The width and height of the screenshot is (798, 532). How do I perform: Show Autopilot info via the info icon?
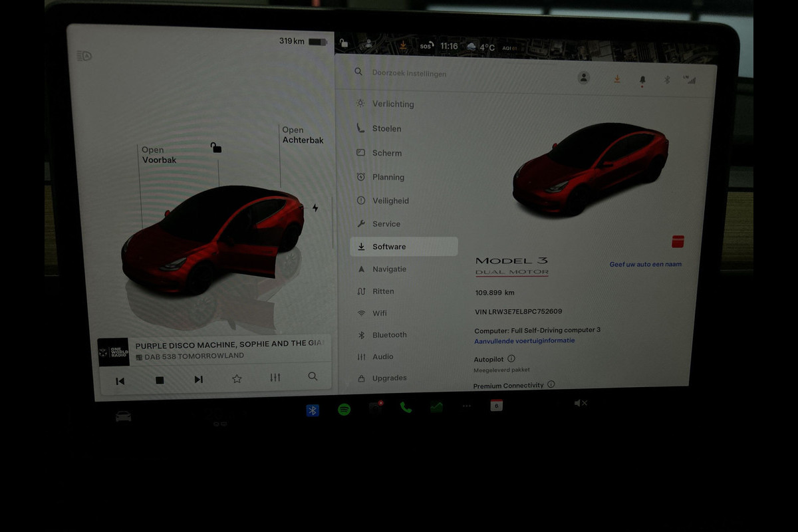pos(511,358)
